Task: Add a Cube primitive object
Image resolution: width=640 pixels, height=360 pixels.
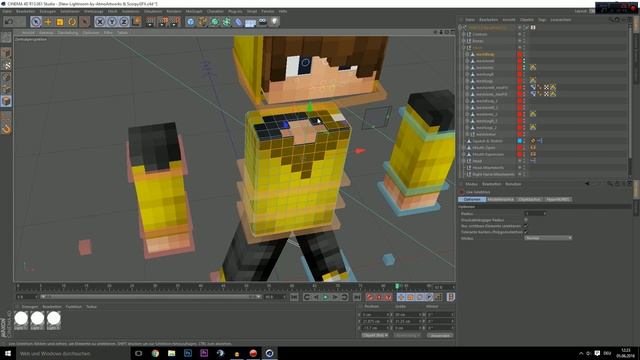Action: (x=191, y=22)
